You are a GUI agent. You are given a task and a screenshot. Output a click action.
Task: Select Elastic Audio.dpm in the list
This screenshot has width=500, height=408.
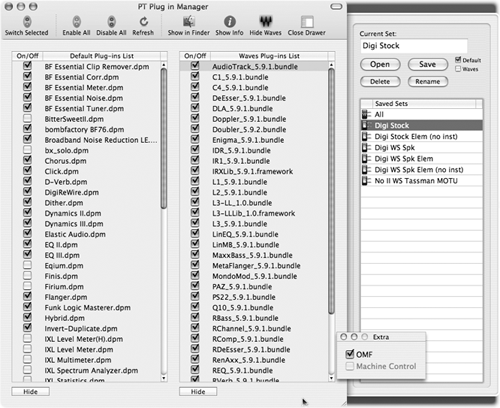[75, 234]
